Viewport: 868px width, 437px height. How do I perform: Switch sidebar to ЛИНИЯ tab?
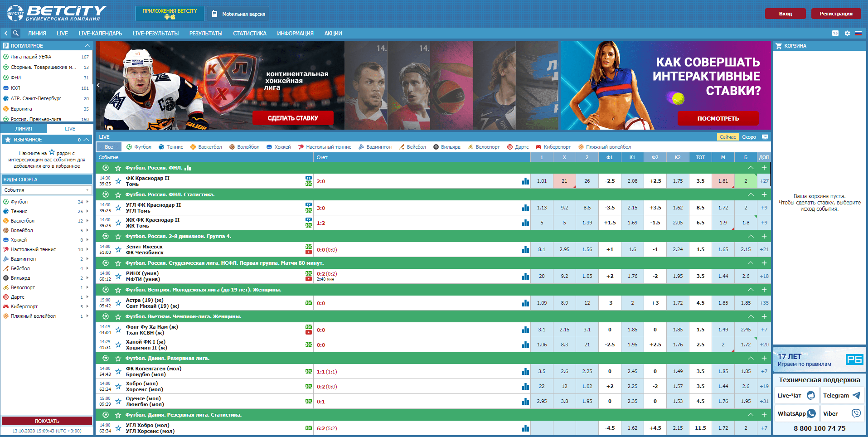pyautogui.click(x=24, y=129)
